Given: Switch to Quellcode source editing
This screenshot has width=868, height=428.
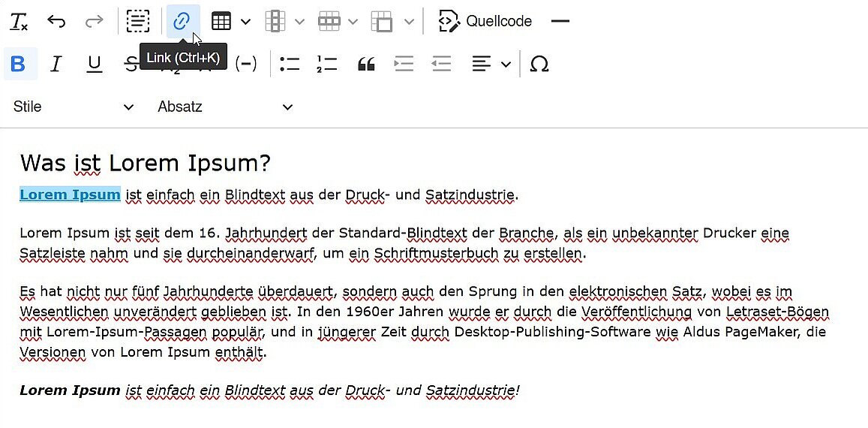Looking at the screenshot, I should [485, 21].
